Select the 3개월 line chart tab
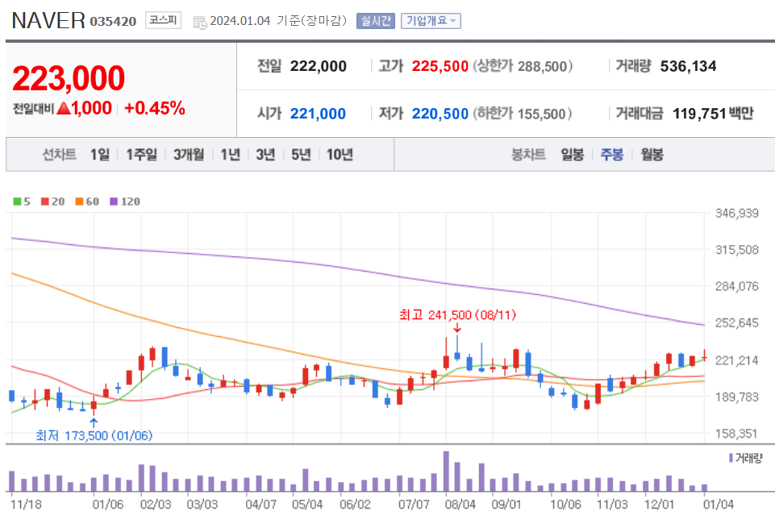The width and height of the screenshot is (775, 532). coord(189,155)
